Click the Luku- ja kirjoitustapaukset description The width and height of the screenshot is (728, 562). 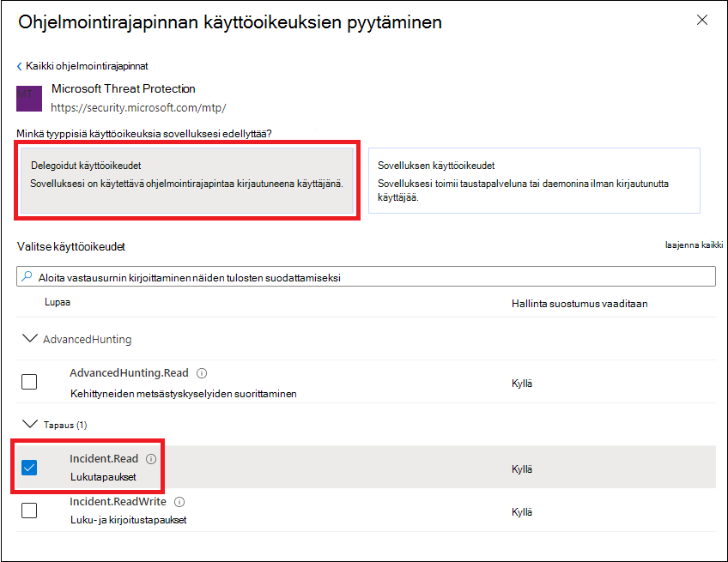(129, 520)
